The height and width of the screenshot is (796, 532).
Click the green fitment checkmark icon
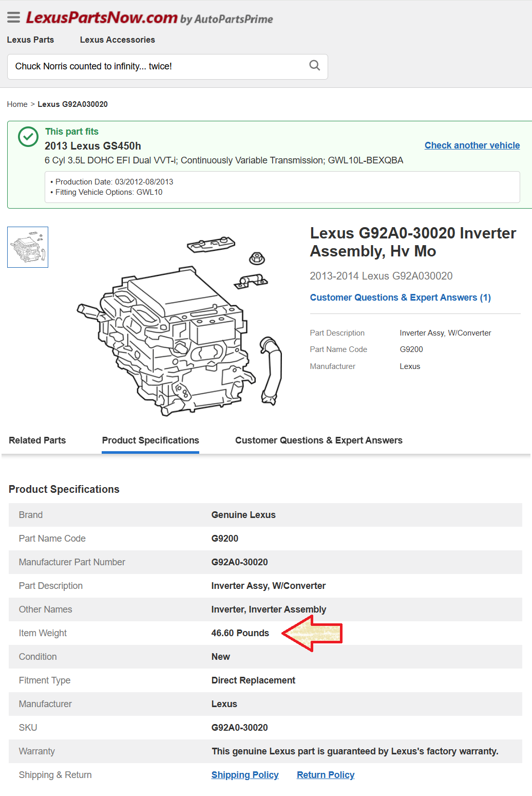28,137
